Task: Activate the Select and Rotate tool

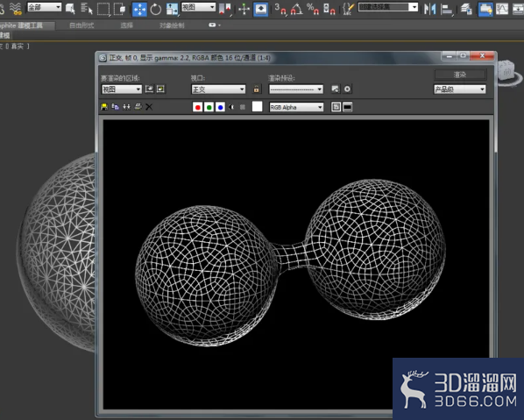Action: [x=156, y=9]
